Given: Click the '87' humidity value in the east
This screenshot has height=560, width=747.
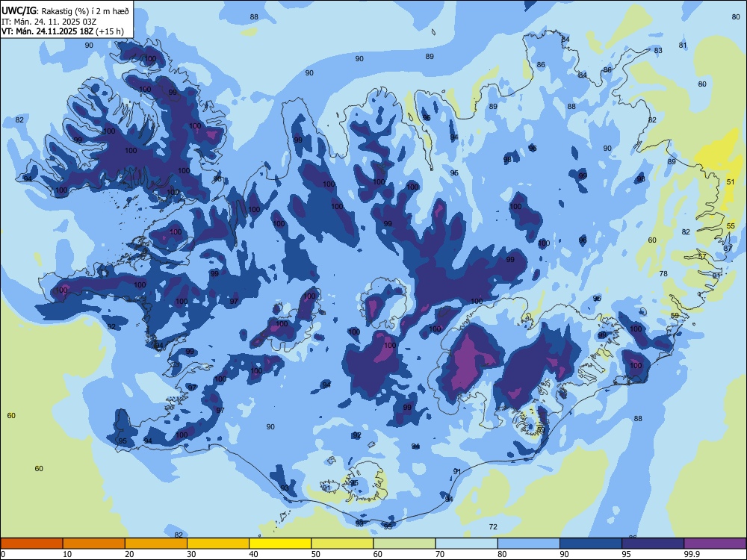Looking at the screenshot, I should coord(728,249).
